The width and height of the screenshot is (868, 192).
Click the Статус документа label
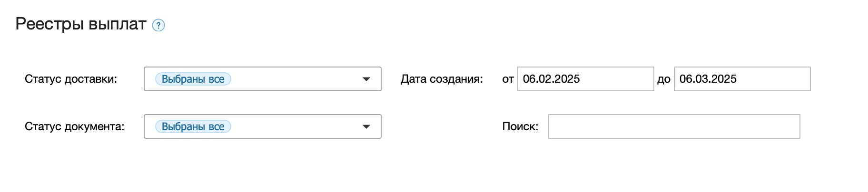[x=74, y=126]
